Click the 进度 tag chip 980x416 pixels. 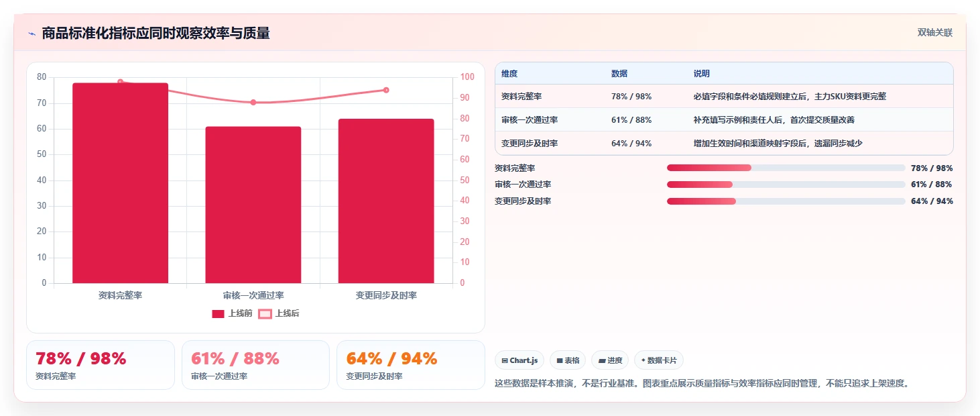click(x=610, y=360)
